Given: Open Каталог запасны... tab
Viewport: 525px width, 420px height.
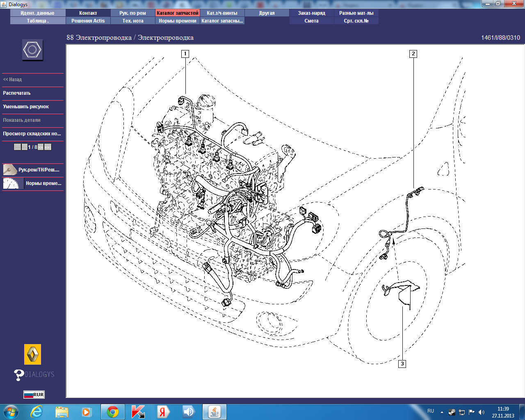Looking at the screenshot, I should (222, 21).
